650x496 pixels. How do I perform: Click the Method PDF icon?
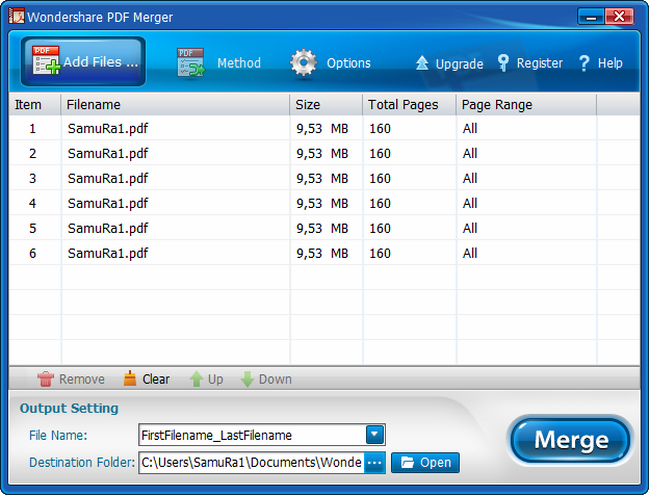pyautogui.click(x=191, y=63)
